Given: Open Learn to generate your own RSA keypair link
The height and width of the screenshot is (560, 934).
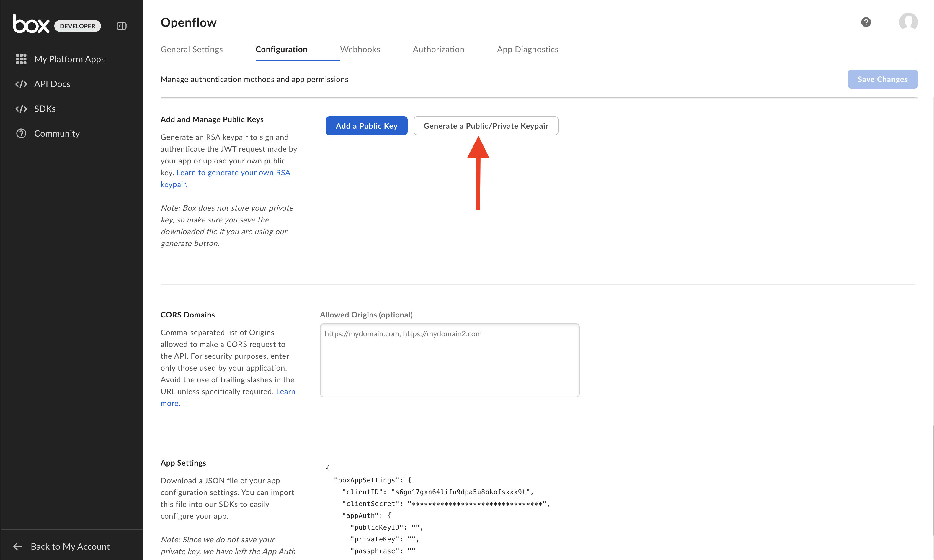Looking at the screenshot, I should [x=233, y=173].
